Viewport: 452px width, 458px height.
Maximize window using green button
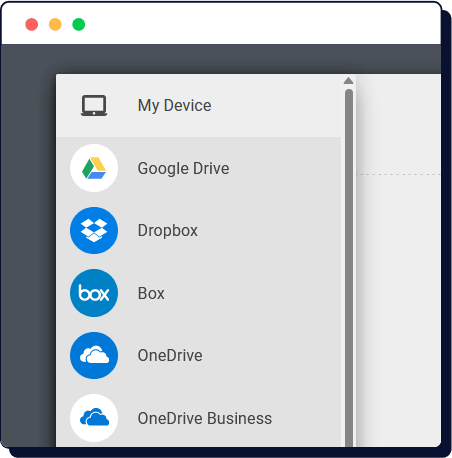(79, 24)
